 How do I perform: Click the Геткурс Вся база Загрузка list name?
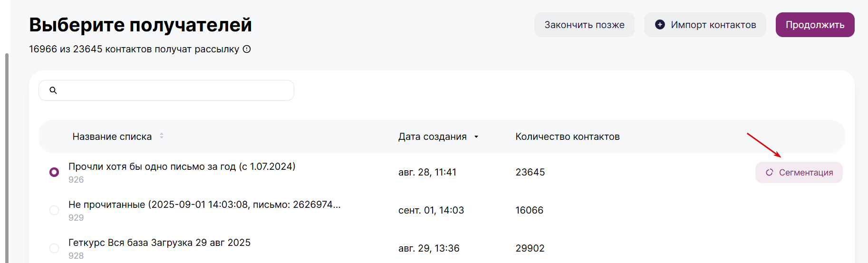point(159,243)
